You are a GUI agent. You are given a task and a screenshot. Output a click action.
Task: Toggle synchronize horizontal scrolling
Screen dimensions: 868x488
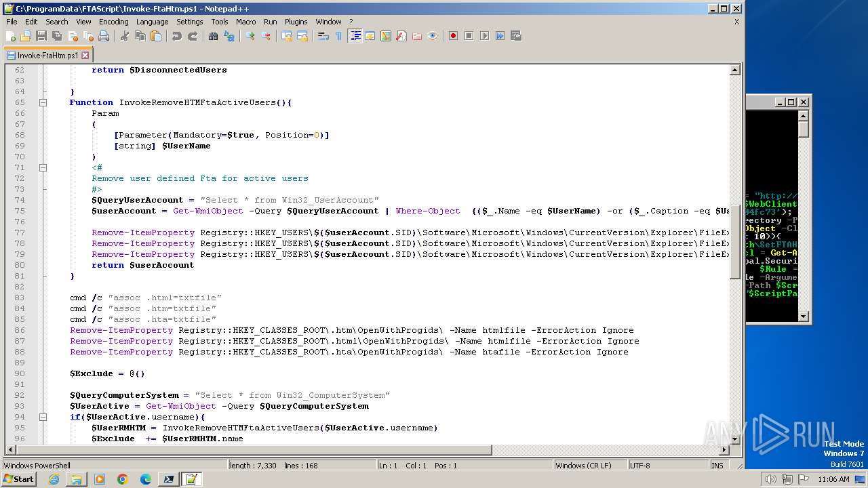(x=302, y=36)
